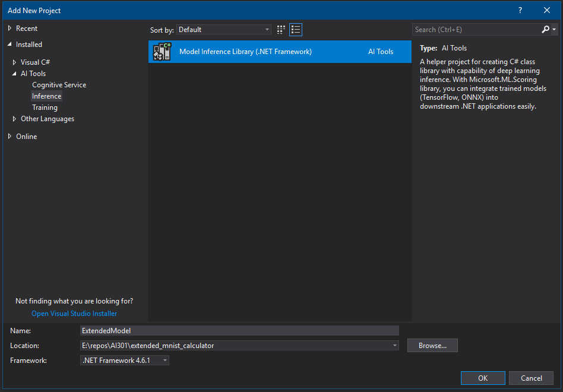Image resolution: width=563 pixels, height=392 pixels.
Task: Click the Cancel button
Action: coord(531,378)
